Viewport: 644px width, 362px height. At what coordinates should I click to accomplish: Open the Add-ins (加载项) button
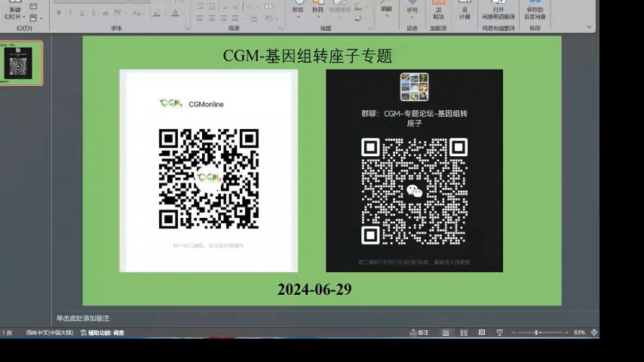tap(438, 10)
